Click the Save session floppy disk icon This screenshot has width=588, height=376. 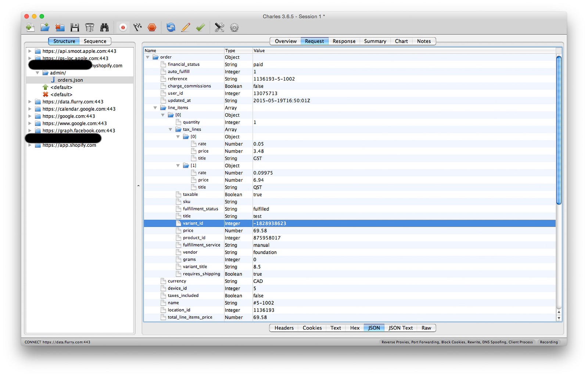75,27
